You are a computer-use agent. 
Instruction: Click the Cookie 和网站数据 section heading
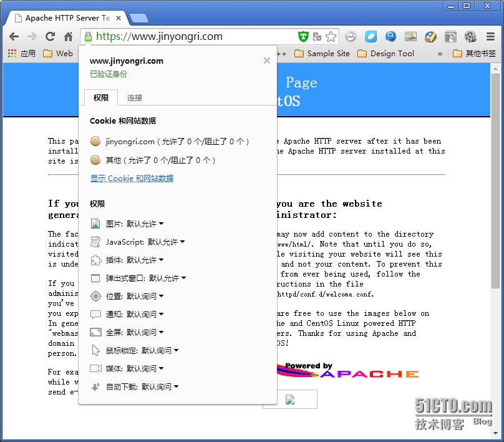[x=123, y=121]
